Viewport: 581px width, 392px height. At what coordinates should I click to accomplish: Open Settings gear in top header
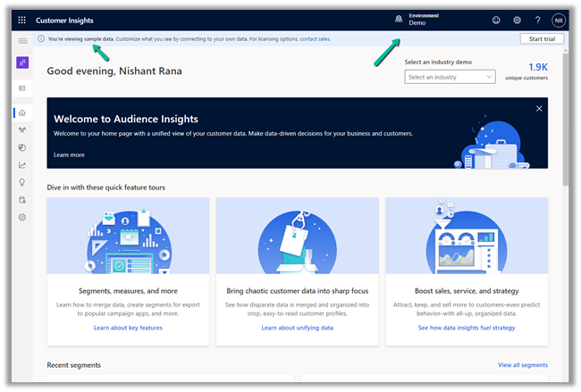click(517, 21)
